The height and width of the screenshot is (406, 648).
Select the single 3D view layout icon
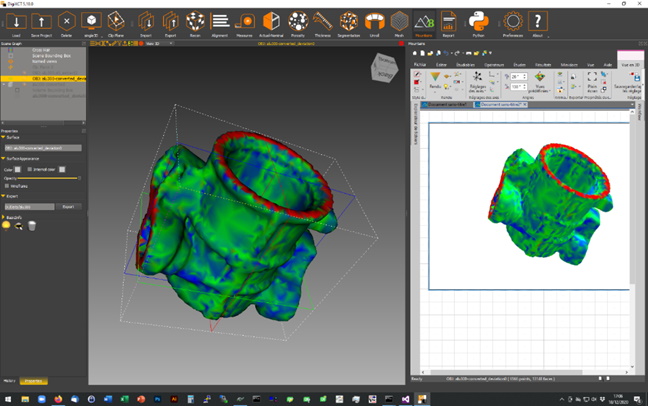91,21
